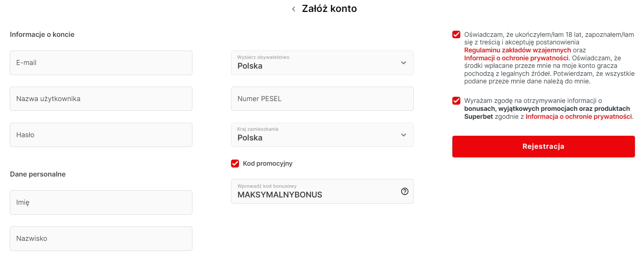This screenshot has width=644, height=261.
Task: Toggle the Kod promocyjny checkbox
Action: (235, 164)
